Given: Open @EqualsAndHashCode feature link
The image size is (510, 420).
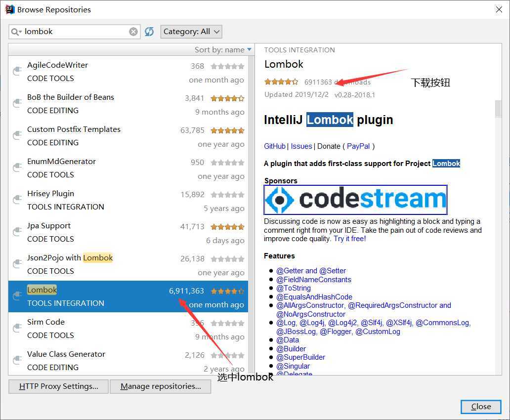Looking at the screenshot, I should 314,296.
